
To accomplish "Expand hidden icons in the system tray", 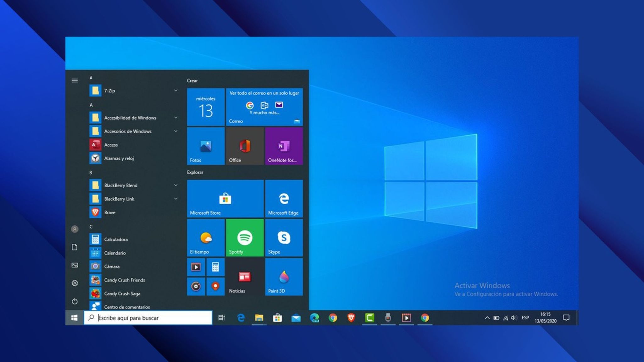I will [487, 318].
